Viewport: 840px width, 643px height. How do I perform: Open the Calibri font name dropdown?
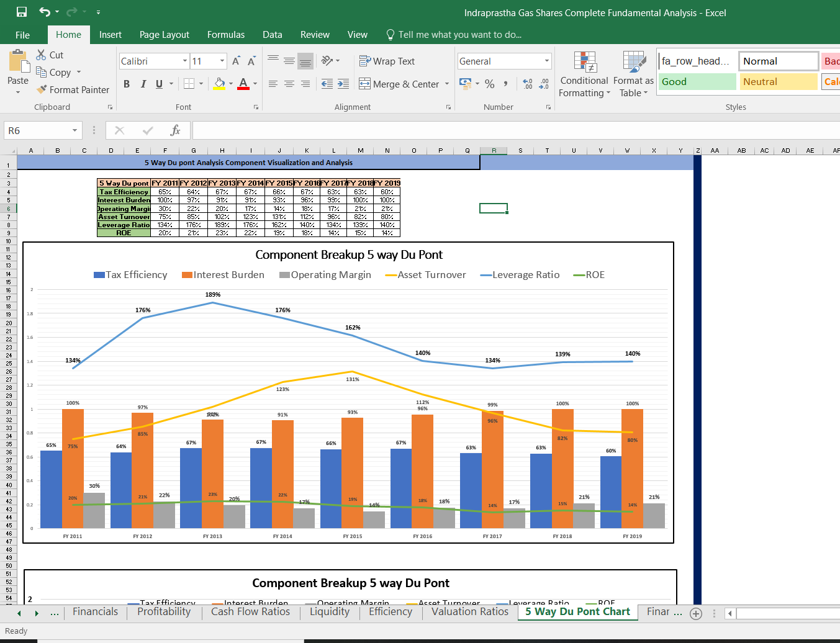coord(185,61)
